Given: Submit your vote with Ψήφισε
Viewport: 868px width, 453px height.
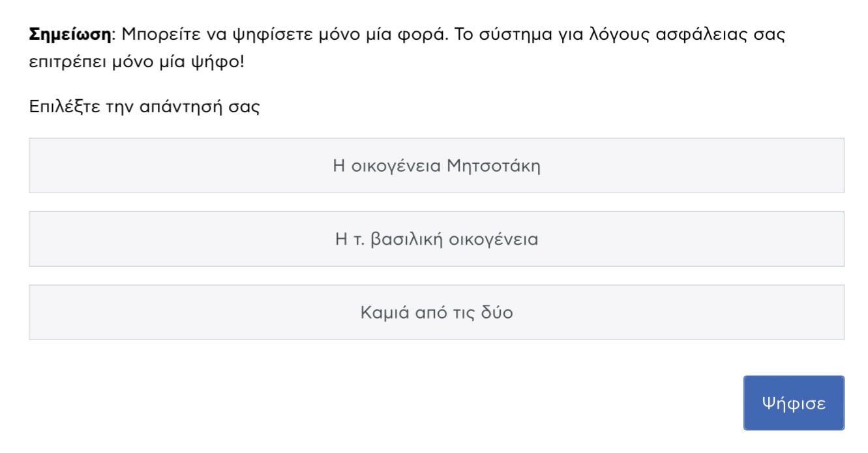Looking at the screenshot, I should click(793, 403).
